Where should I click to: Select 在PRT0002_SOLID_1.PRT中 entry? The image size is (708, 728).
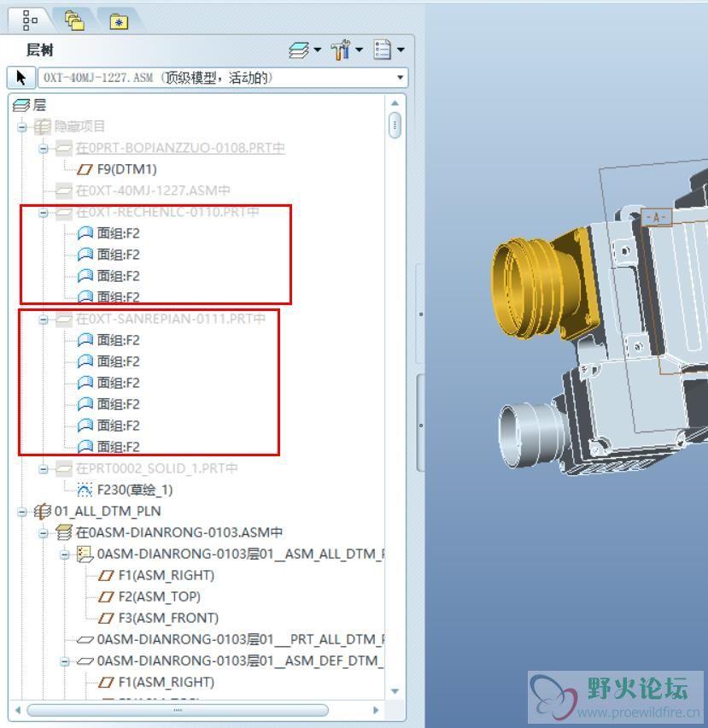click(x=156, y=468)
